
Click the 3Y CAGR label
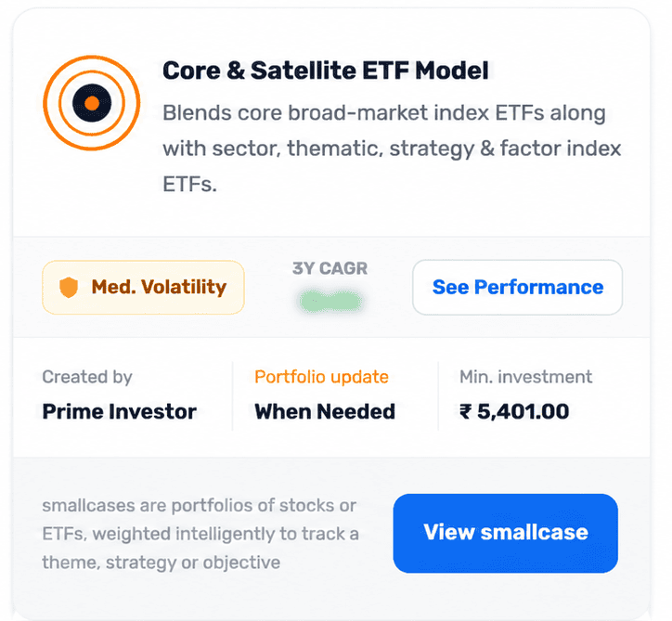[x=330, y=268]
